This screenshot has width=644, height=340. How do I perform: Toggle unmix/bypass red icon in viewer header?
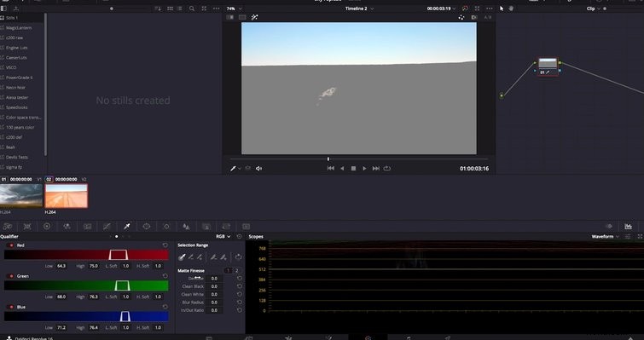465,9
